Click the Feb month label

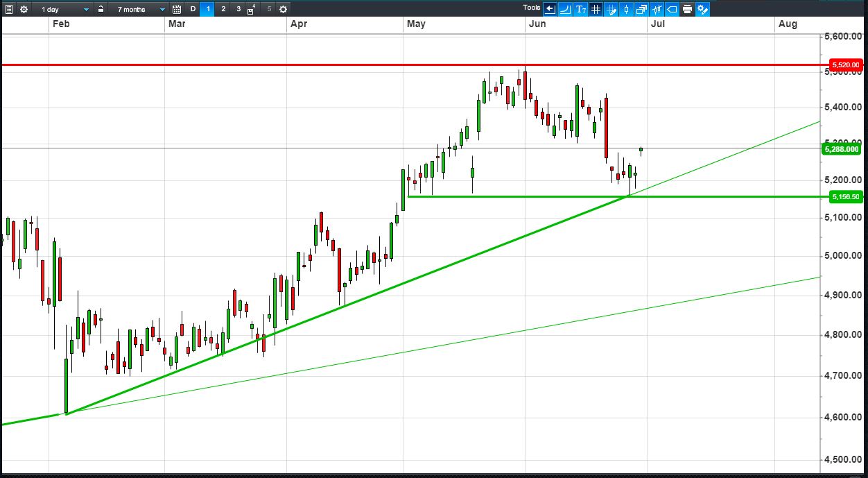tap(61, 24)
